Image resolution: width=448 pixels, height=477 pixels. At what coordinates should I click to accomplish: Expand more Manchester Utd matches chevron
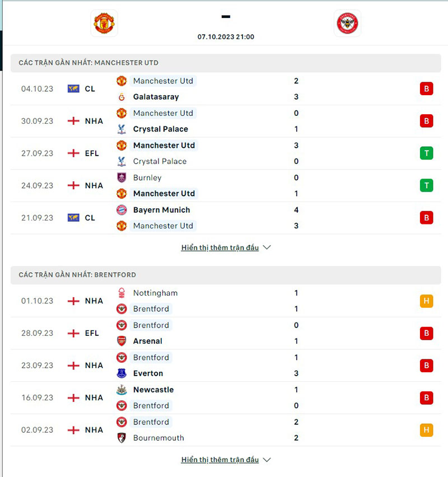coord(267,247)
